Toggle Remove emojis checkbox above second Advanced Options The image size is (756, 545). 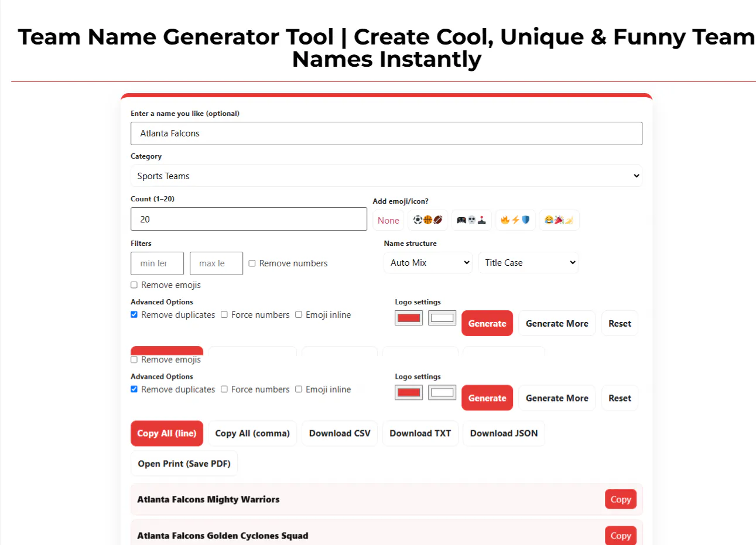click(134, 359)
